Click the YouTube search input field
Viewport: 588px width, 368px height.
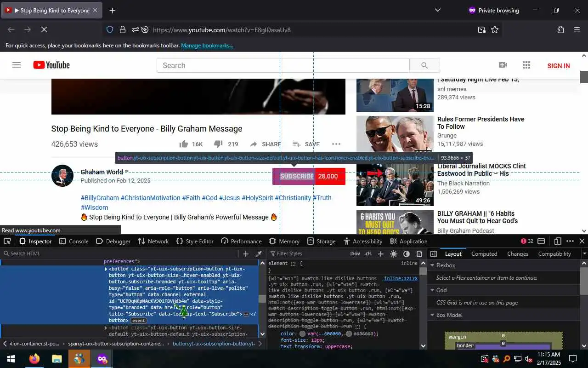coord(283,65)
